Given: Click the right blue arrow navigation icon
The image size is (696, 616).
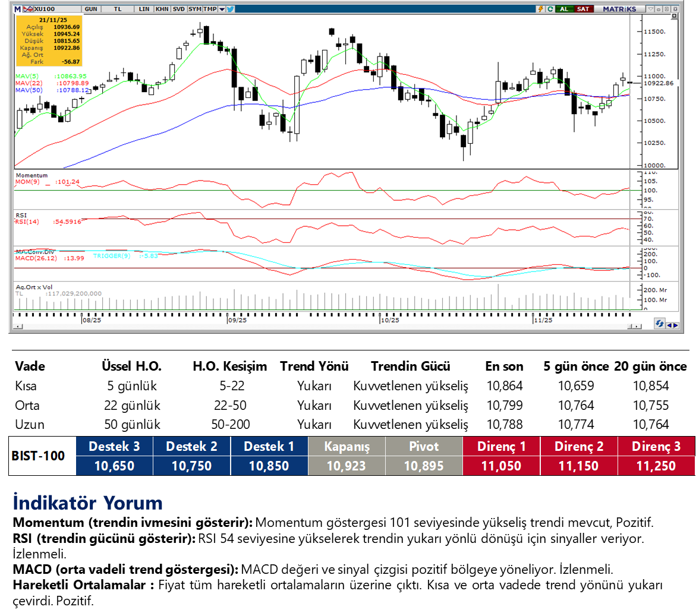Looking at the screenshot, I should point(675,325).
